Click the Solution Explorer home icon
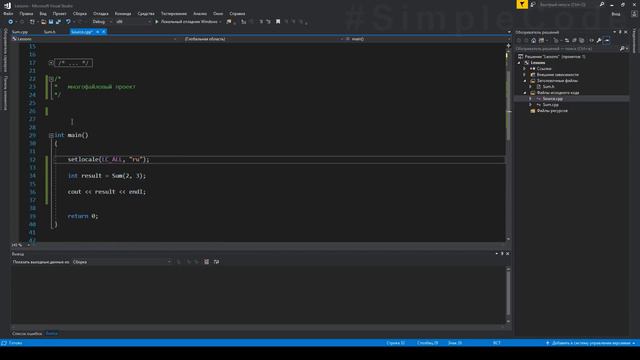The width and height of the screenshot is (640, 360). 533,40
